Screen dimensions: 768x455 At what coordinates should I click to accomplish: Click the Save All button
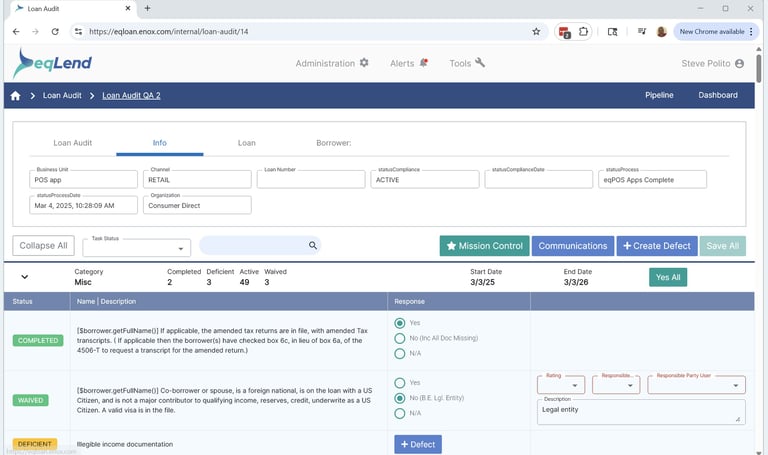(722, 246)
